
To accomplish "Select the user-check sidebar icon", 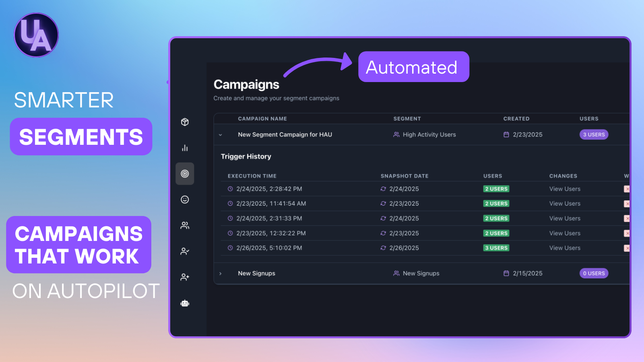I will (x=185, y=251).
